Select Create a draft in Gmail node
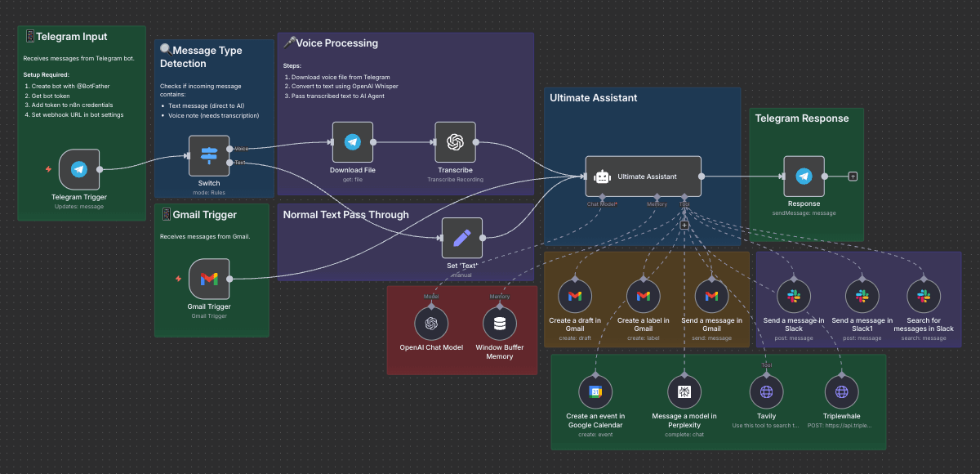Screen dimensions: 980x474 (575, 295)
